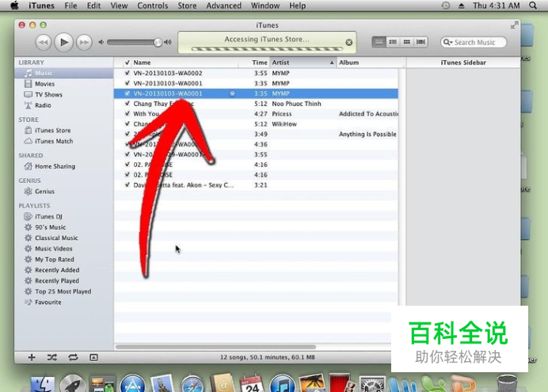The height and width of the screenshot is (392, 548).
Task: Switch to Cover Flow view
Action: [x=421, y=42]
